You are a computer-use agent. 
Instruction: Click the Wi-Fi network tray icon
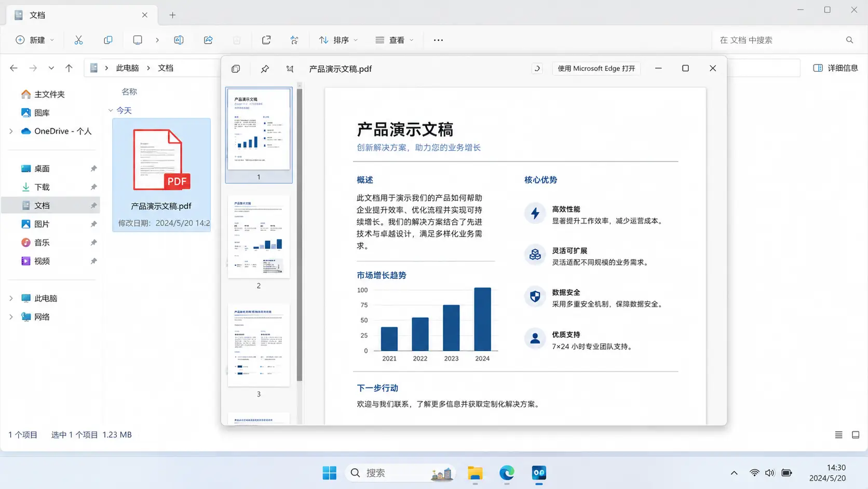754,473
